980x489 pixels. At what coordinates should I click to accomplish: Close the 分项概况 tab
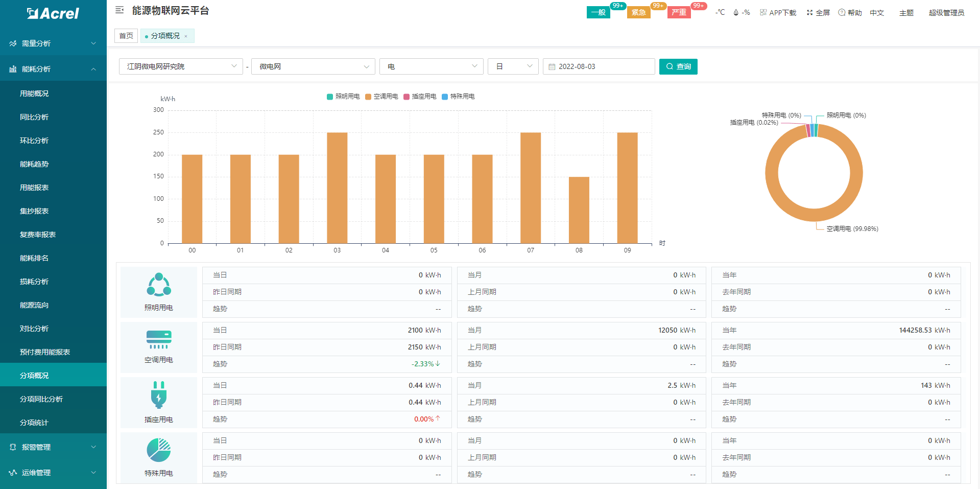(186, 36)
